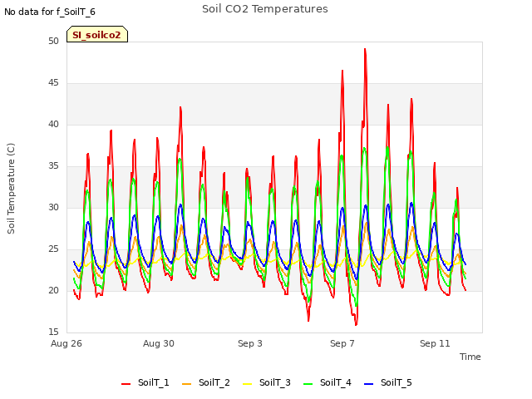Click the red SoilT_1 legend color marker

[126, 384]
